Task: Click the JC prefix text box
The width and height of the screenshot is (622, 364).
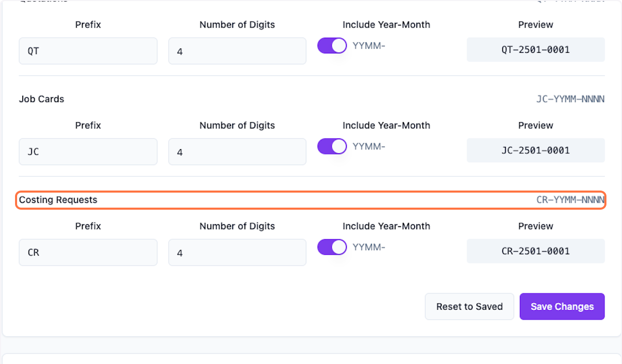Action: tap(88, 152)
